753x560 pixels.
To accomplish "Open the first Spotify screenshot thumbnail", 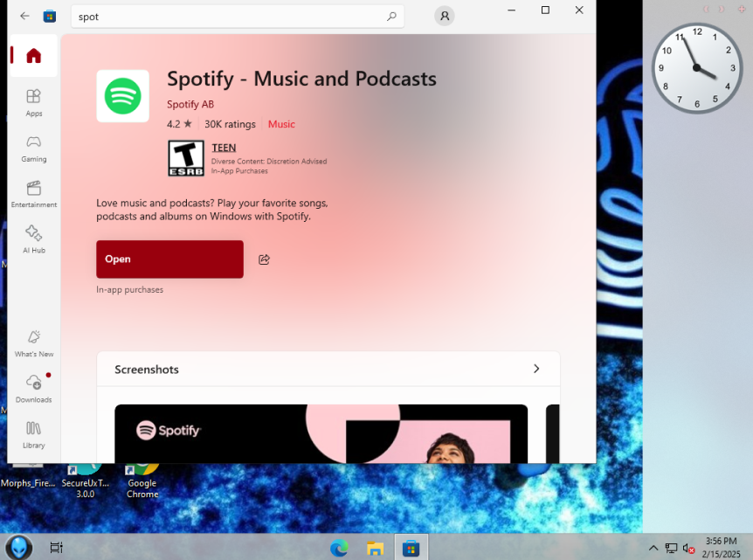I will pos(321,433).
